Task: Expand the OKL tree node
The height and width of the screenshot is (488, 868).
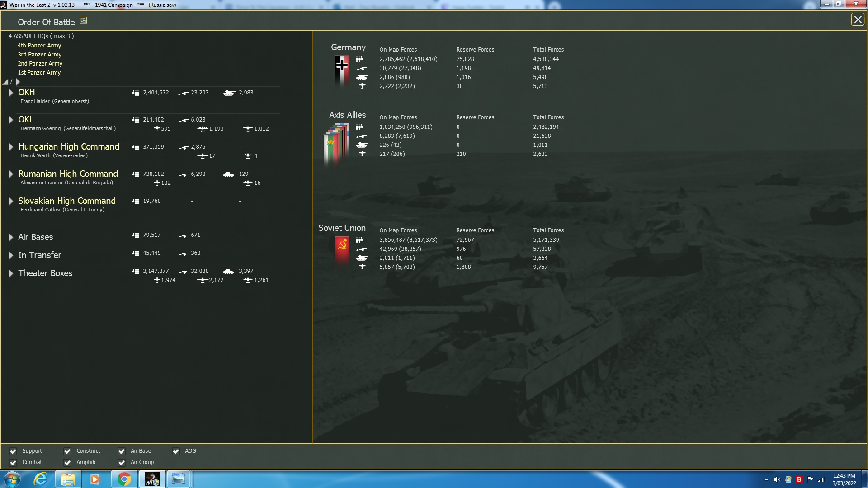Action: coord(11,120)
